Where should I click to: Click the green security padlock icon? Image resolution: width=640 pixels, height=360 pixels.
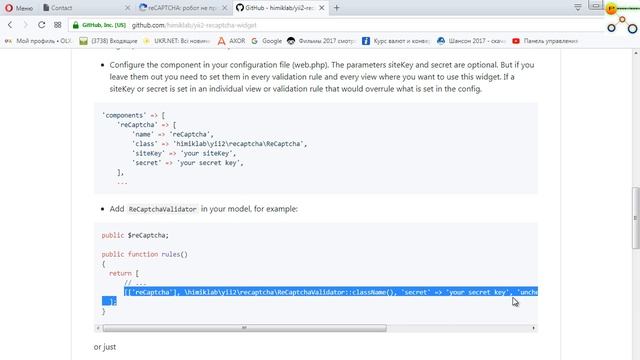click(x=76, y=25)
